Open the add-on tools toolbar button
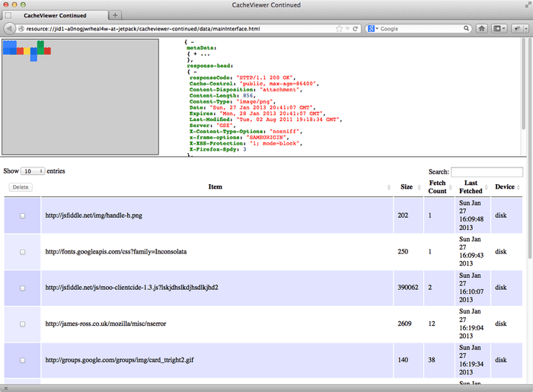 point(520,28)
